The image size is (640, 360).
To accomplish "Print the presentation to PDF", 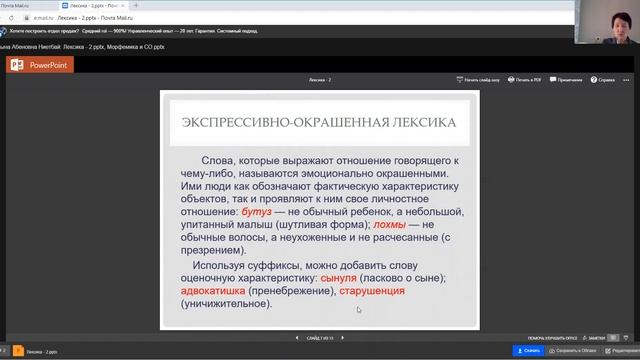I will click(x=524, y=80).
